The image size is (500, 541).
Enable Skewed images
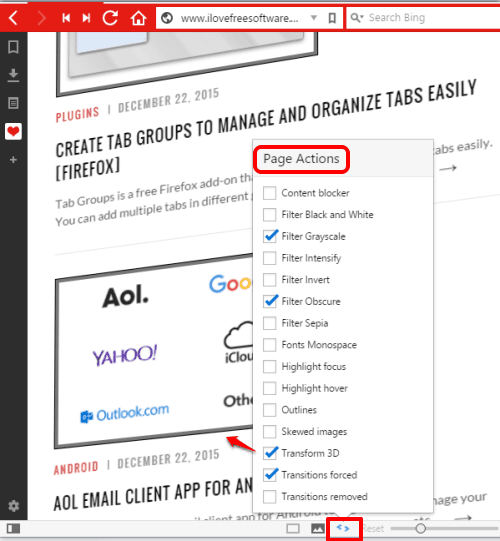pos(269,432)
